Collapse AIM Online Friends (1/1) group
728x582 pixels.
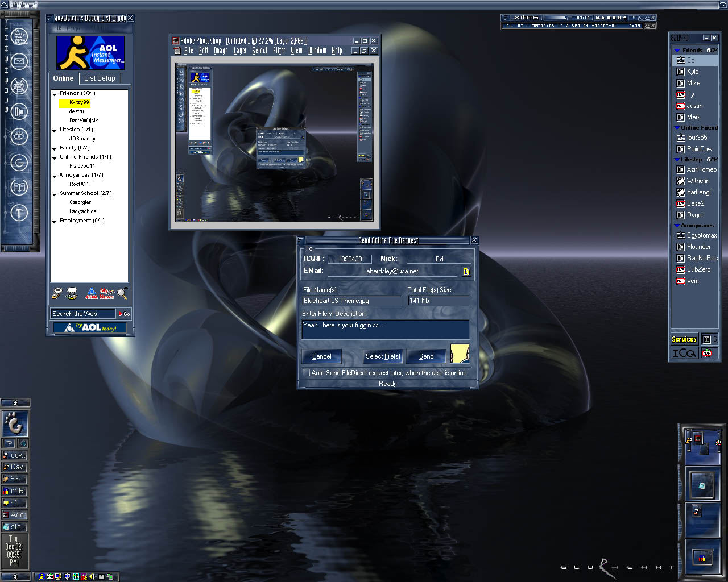pos(55,157)
